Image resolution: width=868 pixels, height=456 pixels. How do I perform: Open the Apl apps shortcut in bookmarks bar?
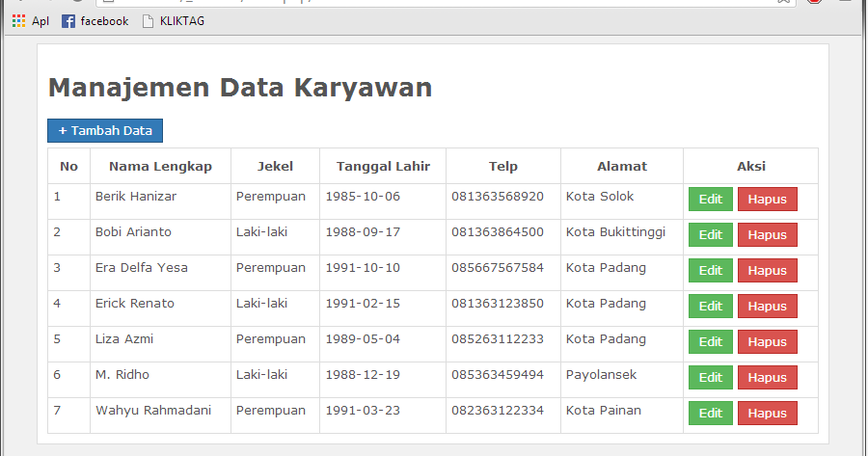(31, 21)
